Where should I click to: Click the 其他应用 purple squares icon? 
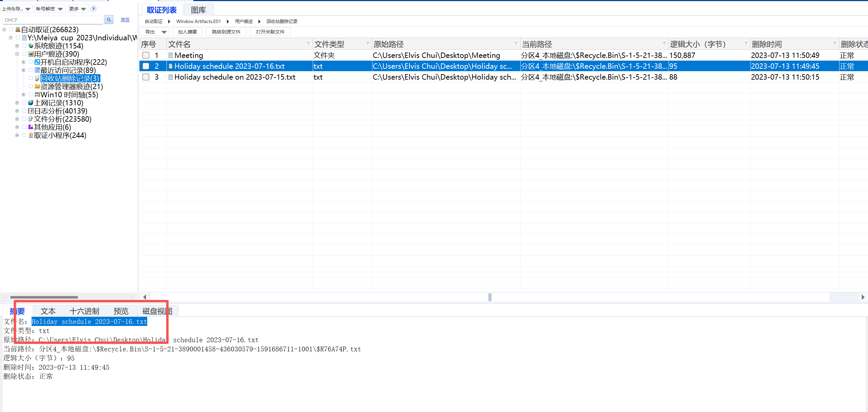[31, 127]
